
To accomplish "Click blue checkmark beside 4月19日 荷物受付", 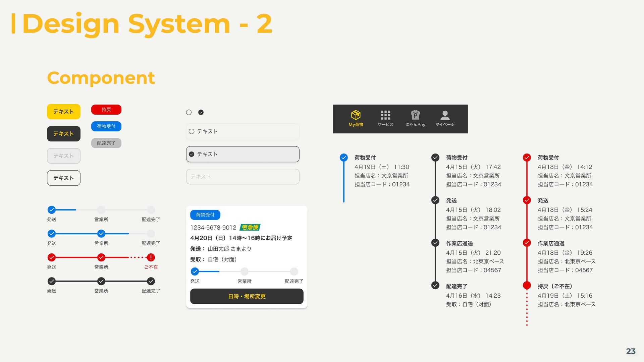I will click(343, 158).
